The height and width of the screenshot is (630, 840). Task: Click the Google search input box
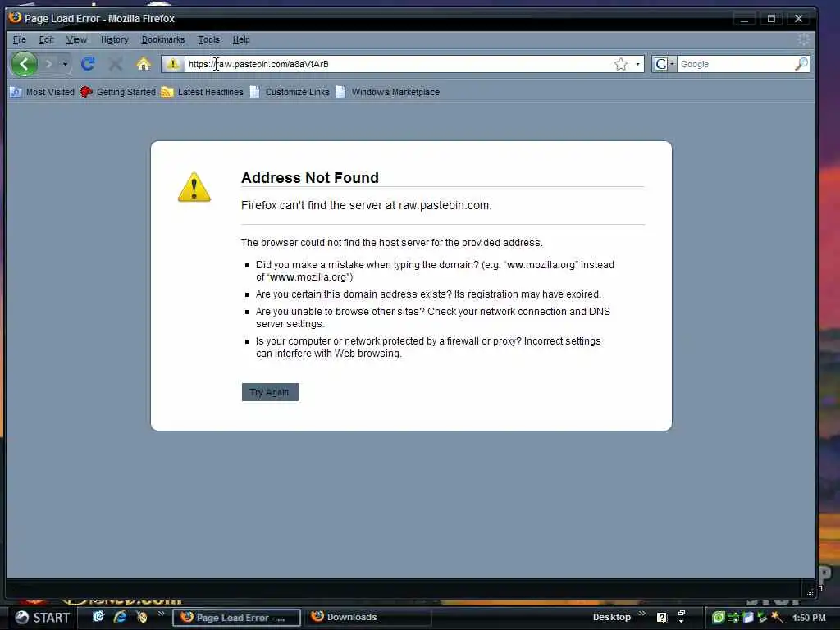point(736,64)
